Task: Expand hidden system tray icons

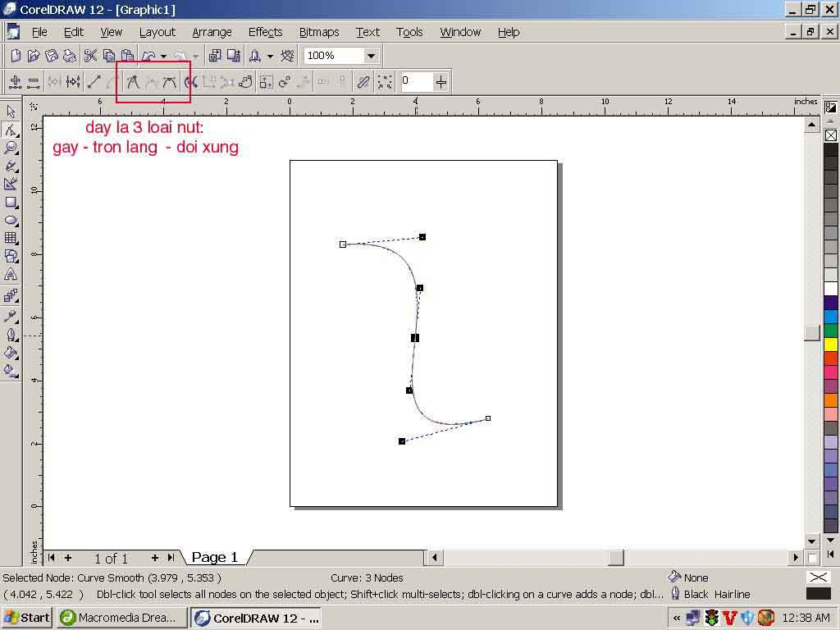Action: point(677,619)
